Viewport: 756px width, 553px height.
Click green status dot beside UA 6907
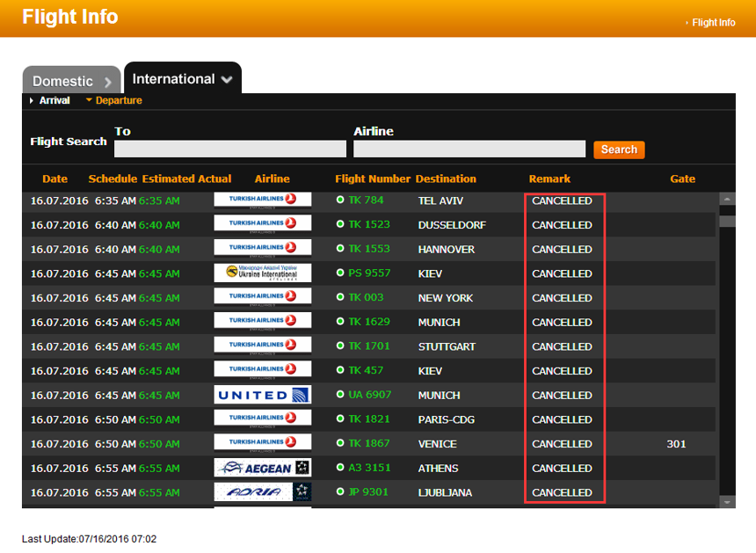coord(340,395)
